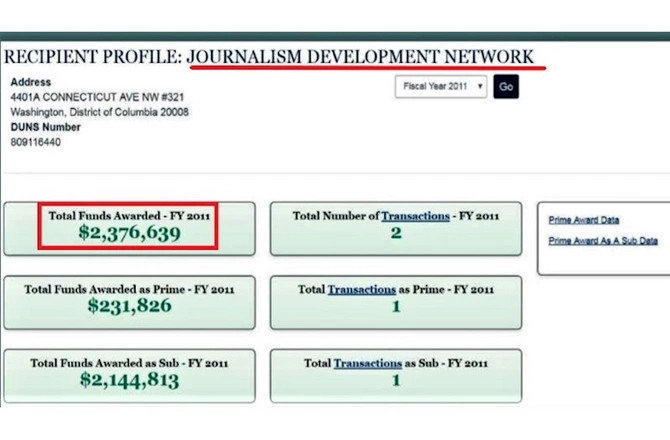Screen dimensions: 670x440
Task: Open the Prime Award As A Sub Data link
Action: [603, 241]
